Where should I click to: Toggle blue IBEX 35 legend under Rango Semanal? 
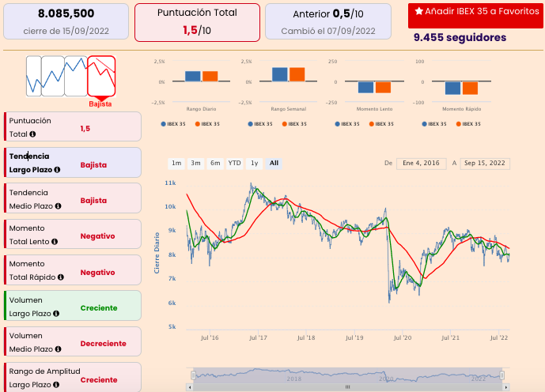pyautogui.click(x=260, y=124)
